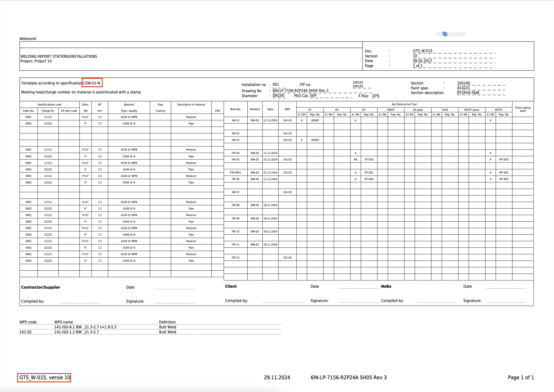Select the SW 01 weld number cell

(235, 120)
